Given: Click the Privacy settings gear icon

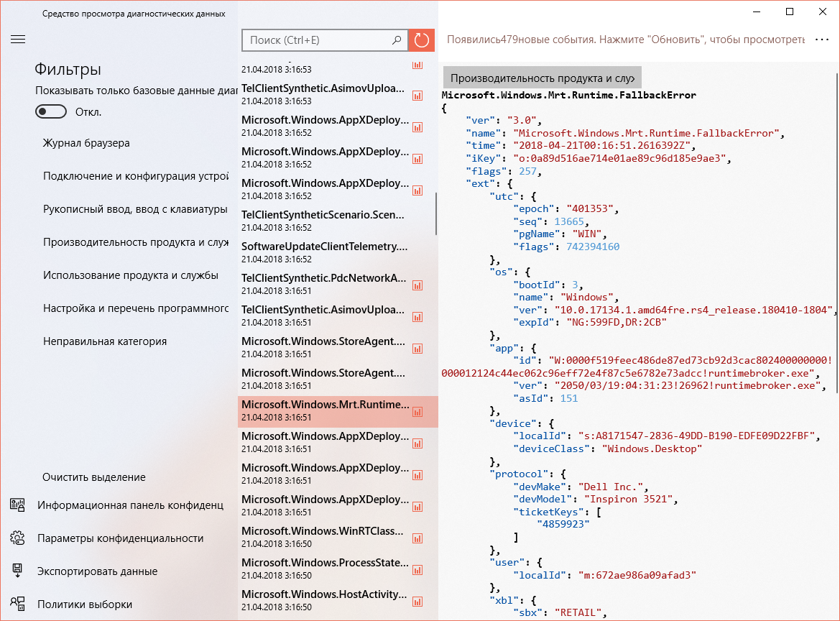Looking at the screenshot, I should (18, 538).
